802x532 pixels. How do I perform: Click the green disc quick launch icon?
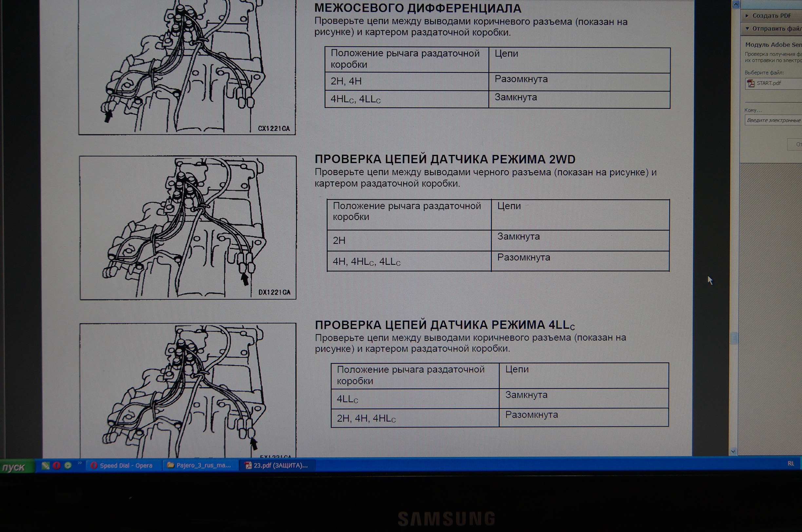point(68,465)
